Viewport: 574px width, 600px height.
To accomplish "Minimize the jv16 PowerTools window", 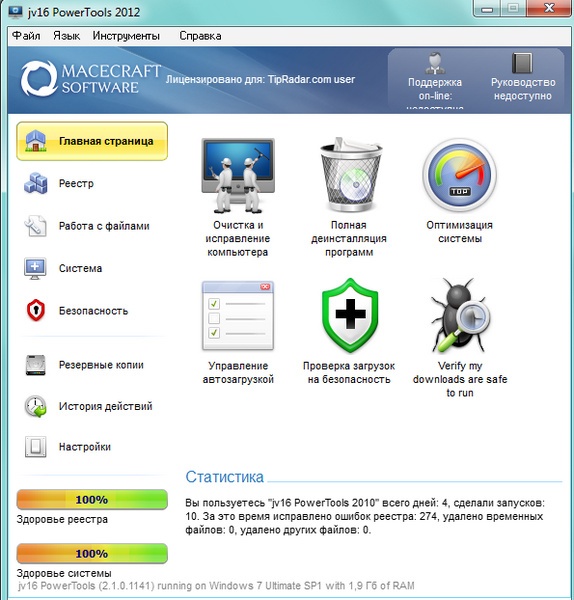I will tap(488, 8).
